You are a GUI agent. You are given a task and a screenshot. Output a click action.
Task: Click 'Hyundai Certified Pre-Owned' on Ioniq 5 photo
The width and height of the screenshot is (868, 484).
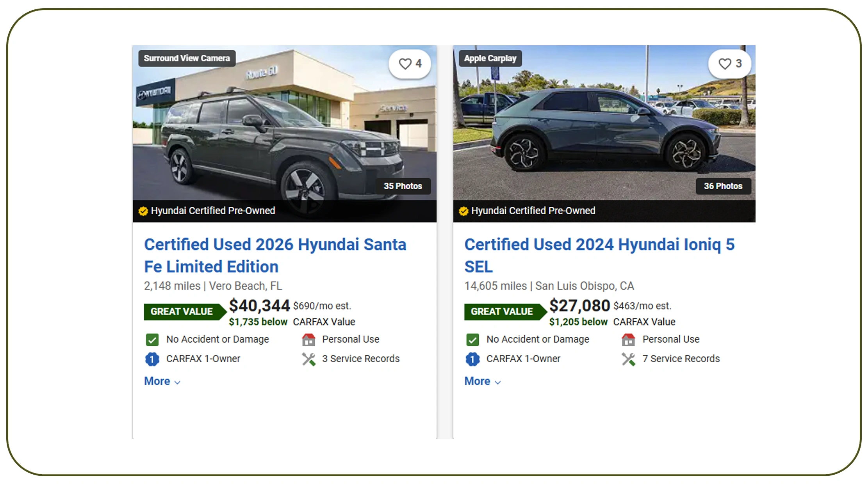533,211
